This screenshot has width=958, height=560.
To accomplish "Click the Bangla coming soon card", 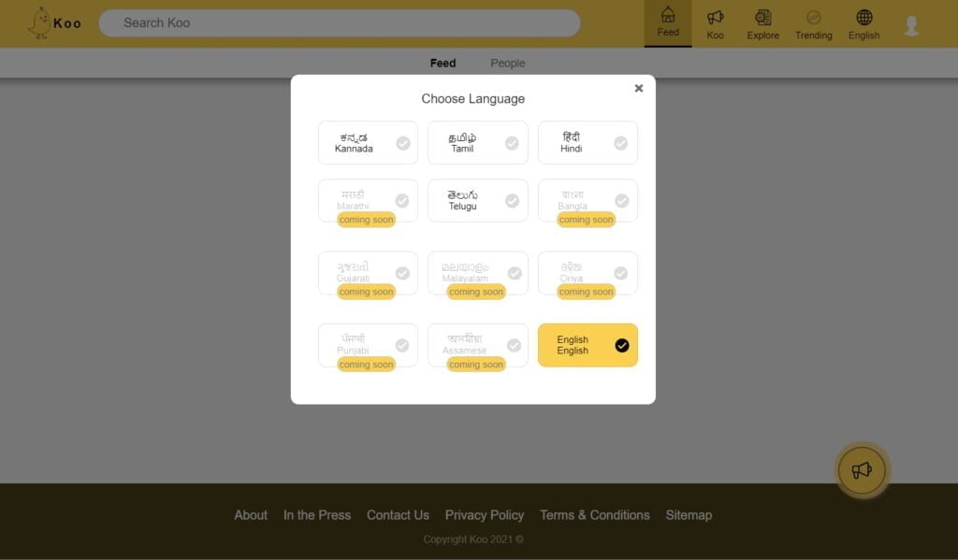I will point(588,201).
